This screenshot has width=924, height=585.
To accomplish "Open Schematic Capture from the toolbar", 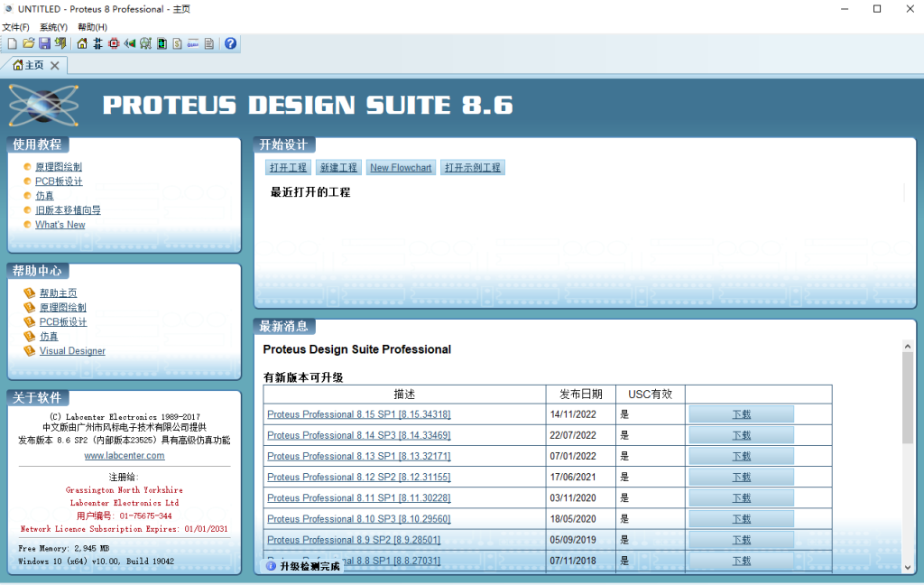I will coord(97,43).
